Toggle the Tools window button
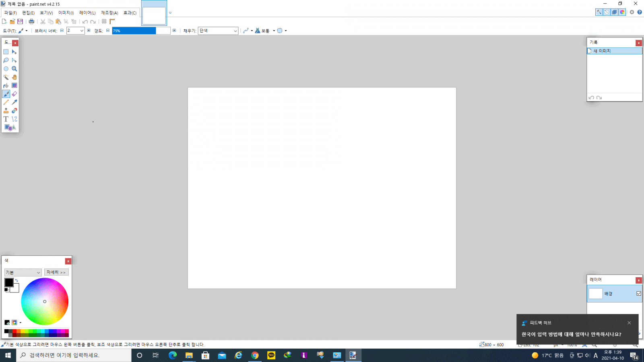The width and height of the screenshot is (644, 362). pyautogui.click(x=599, y=12)
